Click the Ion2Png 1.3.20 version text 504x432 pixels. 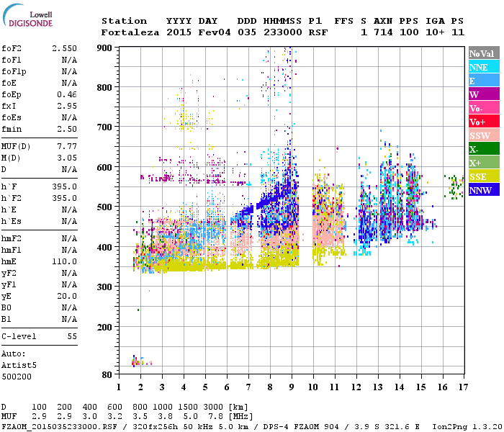tap(467, 426)
